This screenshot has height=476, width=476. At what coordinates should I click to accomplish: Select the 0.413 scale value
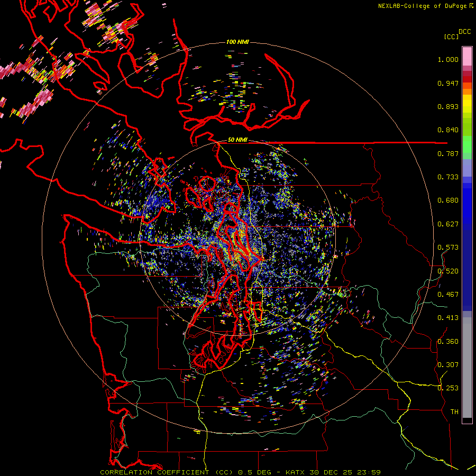tap(448, 318)
